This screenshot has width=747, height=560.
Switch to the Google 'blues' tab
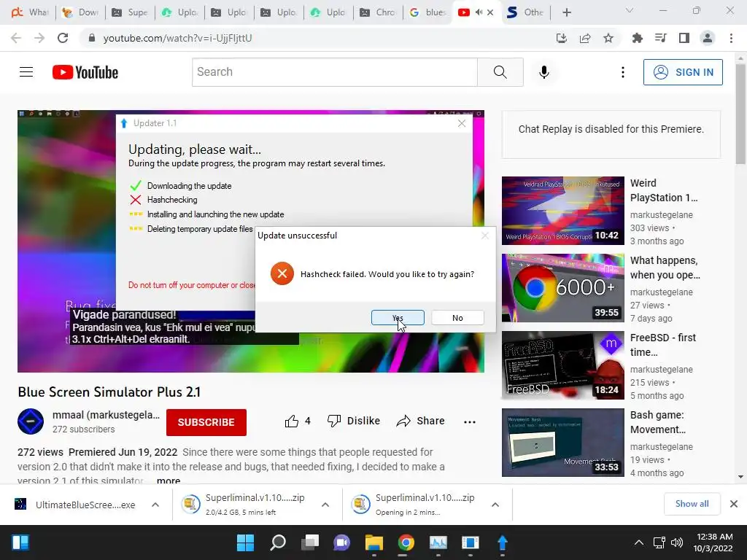(427, 12)
